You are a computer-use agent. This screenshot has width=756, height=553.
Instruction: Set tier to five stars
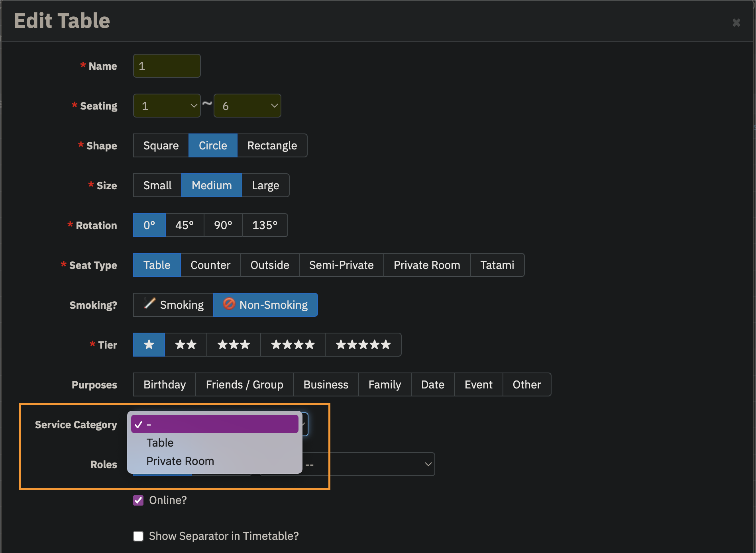click(x=363, y=345)
